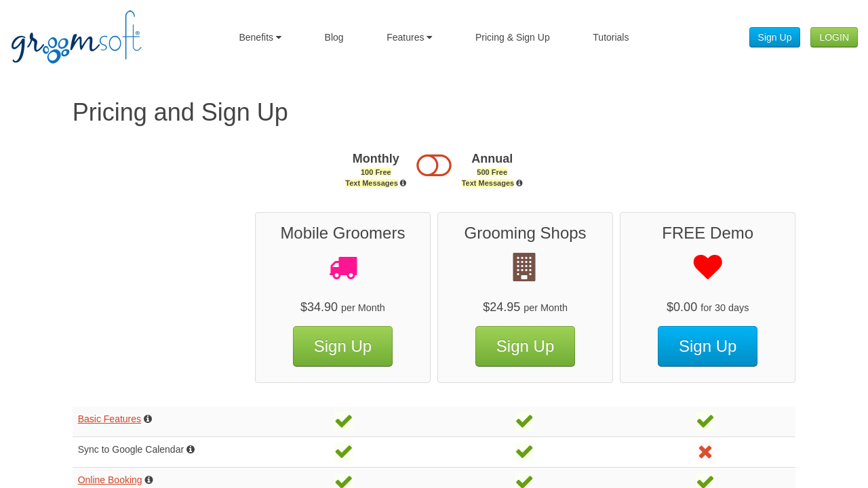Click the brown building Grooming Shops icon
This screenshot has width=868, height=488.
tap(524, 267)
